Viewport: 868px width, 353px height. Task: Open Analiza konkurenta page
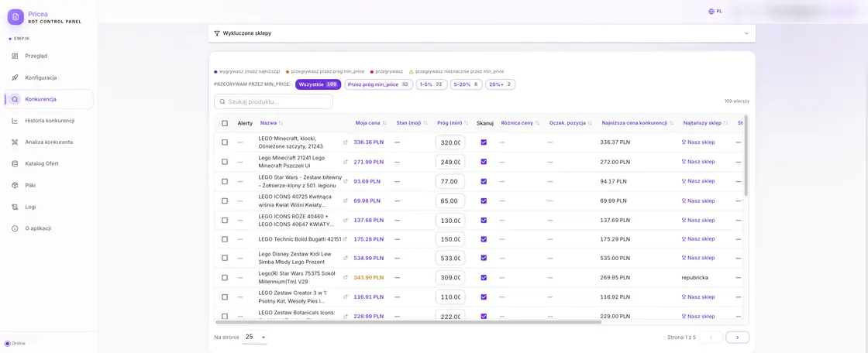coord(49,142)
